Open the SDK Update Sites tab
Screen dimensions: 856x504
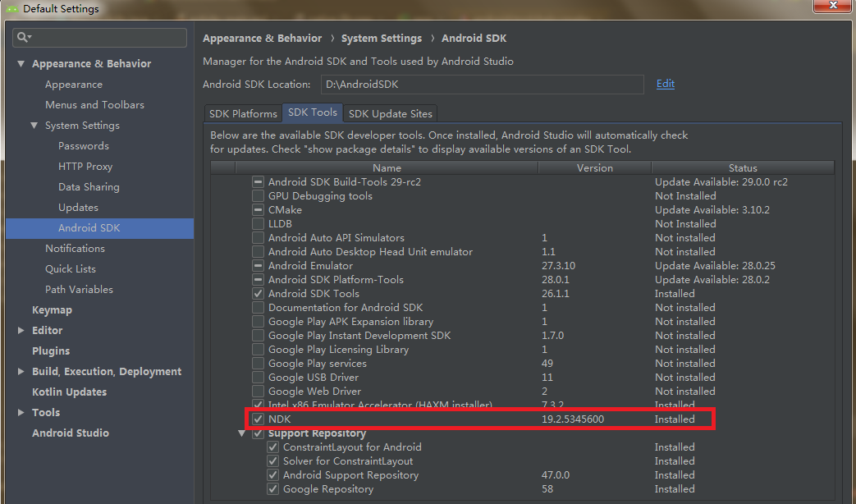coord(391,113)
